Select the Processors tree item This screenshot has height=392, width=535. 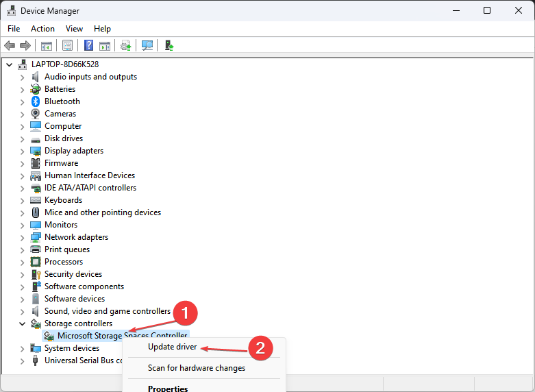pos(64,262)
